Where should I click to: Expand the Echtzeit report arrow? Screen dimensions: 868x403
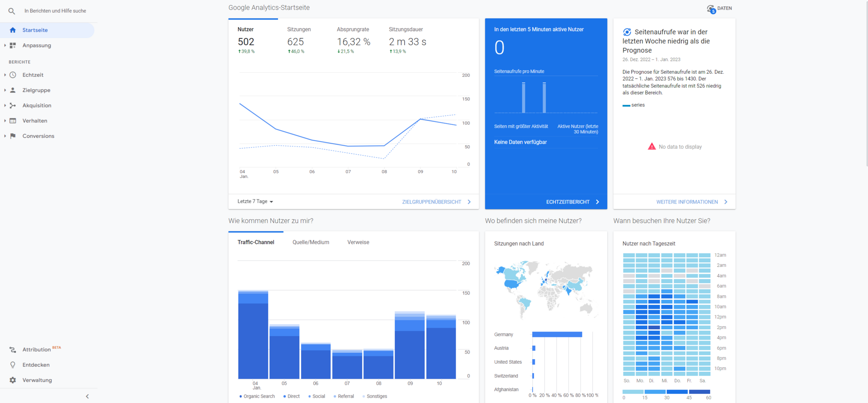[5, 75]
